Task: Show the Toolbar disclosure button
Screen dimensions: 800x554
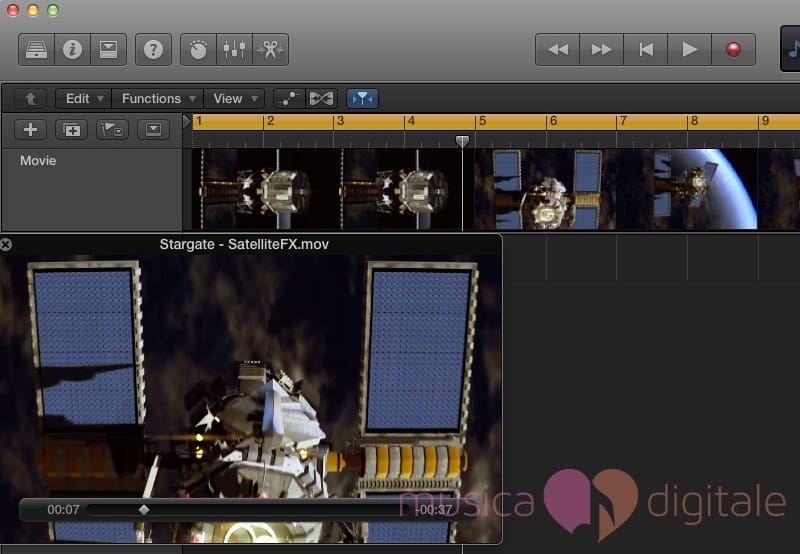Action: [x=109, y=49]
